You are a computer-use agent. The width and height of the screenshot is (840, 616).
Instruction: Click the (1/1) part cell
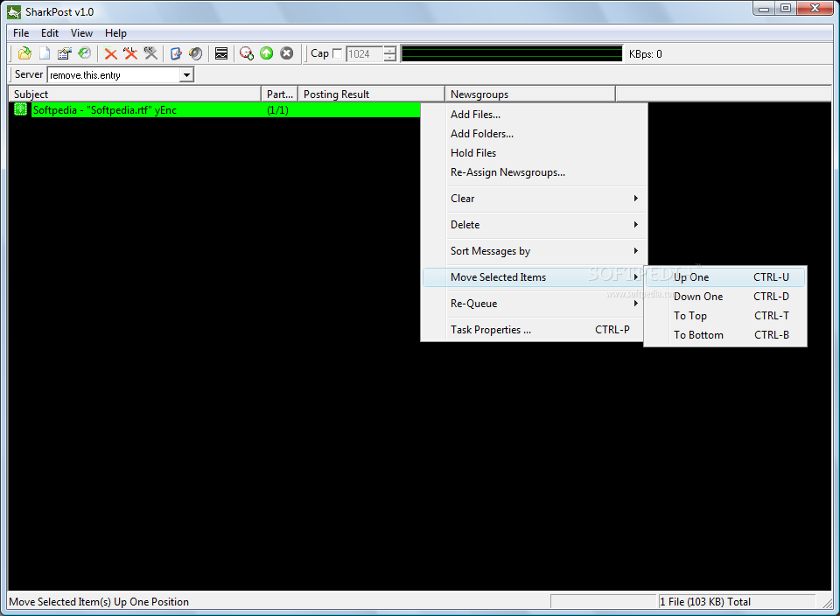point(278,110)
